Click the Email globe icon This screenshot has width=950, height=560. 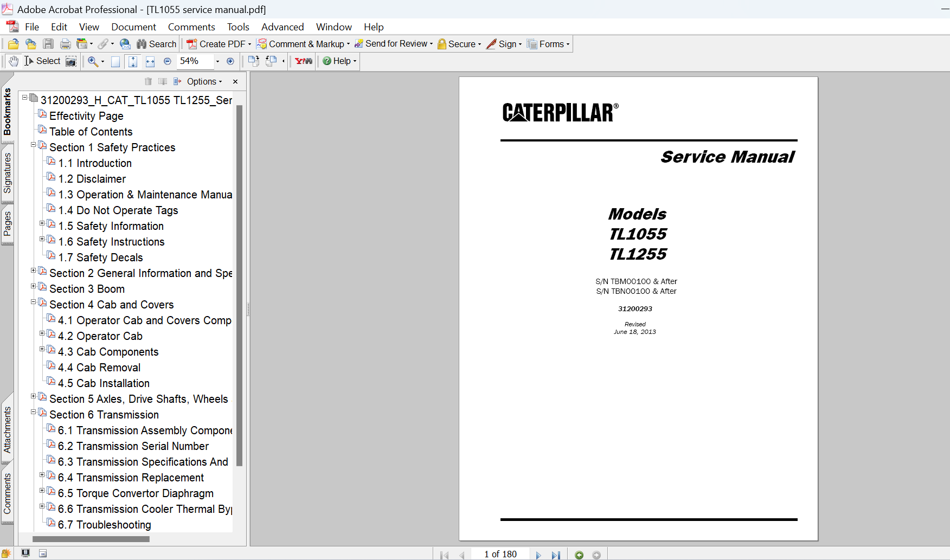pyautogui.click(x=125, y=44)
